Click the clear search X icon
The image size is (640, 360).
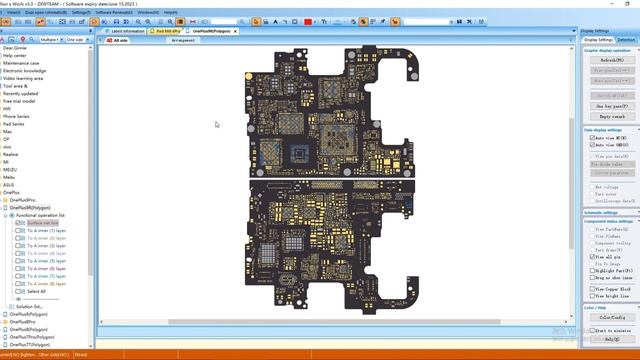[469, 22]
